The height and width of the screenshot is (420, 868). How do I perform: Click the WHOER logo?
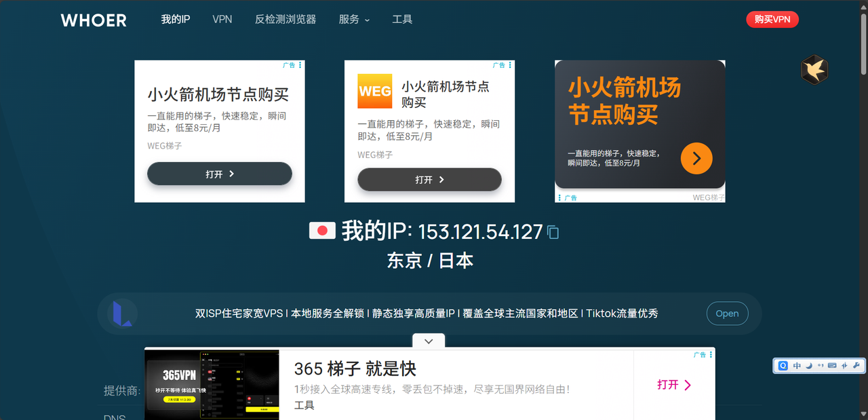(94, 20)
